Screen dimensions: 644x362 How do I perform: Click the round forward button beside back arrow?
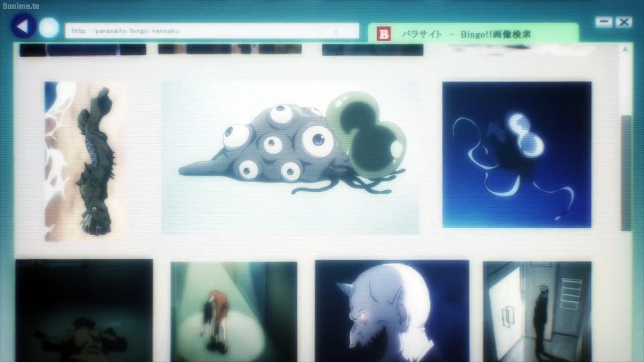pos(49,28)
